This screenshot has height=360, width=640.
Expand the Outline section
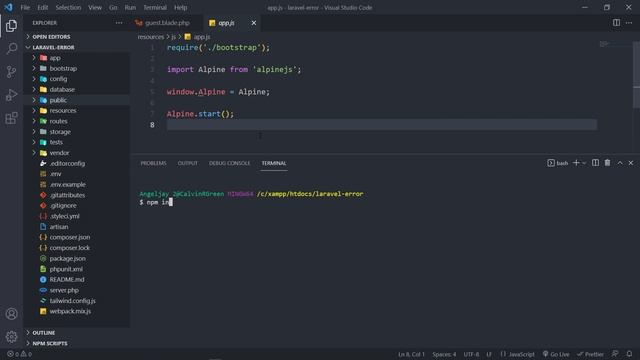tap(77, 333)
